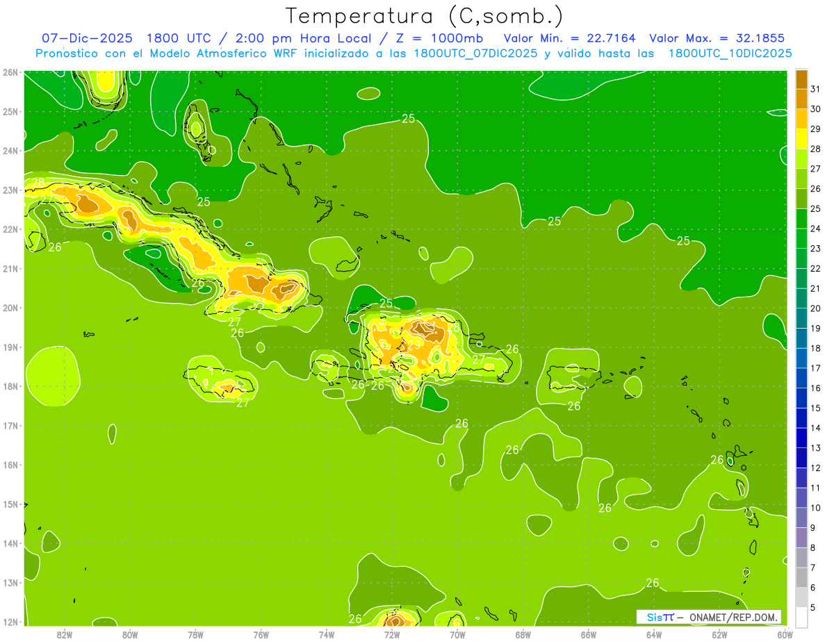
Task: Click the '62W' longitude axis label
Action: [x=719, y=634]
